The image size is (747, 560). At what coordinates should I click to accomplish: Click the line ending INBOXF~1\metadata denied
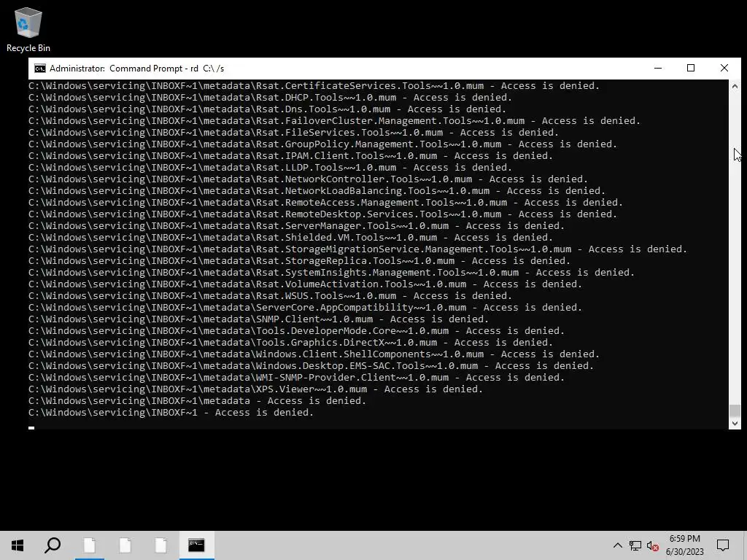tap(197, 401)
